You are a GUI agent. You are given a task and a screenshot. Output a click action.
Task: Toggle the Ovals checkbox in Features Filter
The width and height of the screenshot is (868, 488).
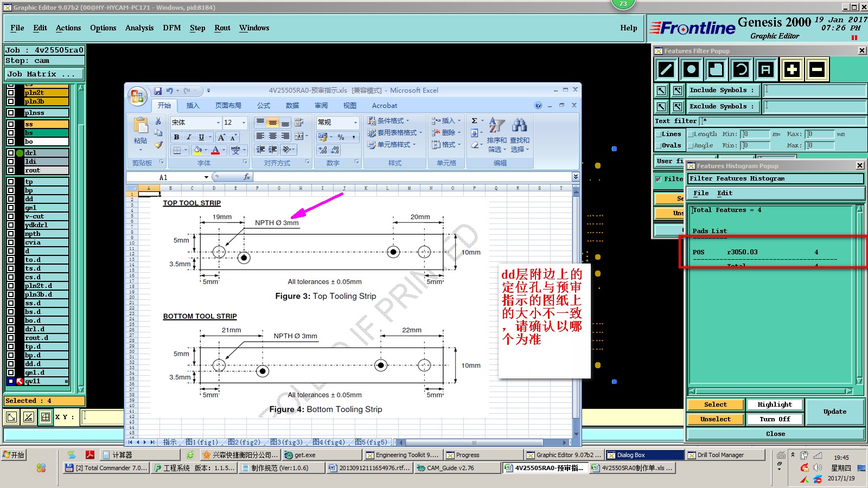click(x=658, y=145)
